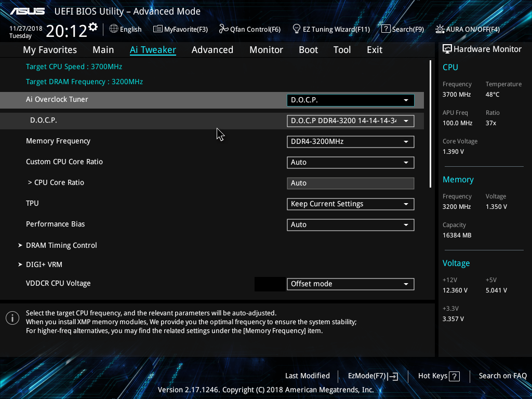Open the Memory Frequency dropdown
Screen dimensions: 532x399
coord(351,141)
